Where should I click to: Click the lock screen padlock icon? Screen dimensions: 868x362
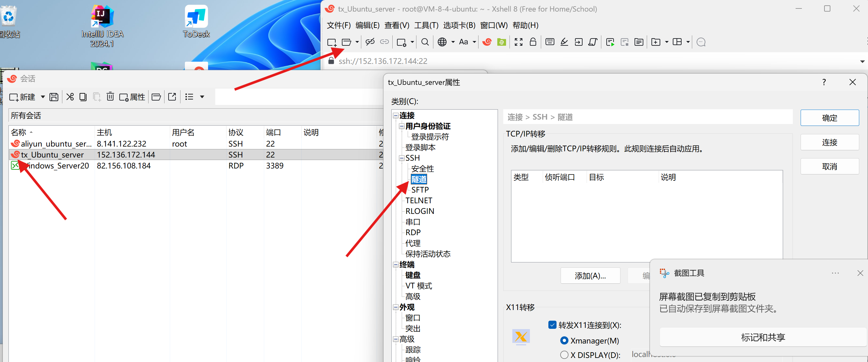533,42
